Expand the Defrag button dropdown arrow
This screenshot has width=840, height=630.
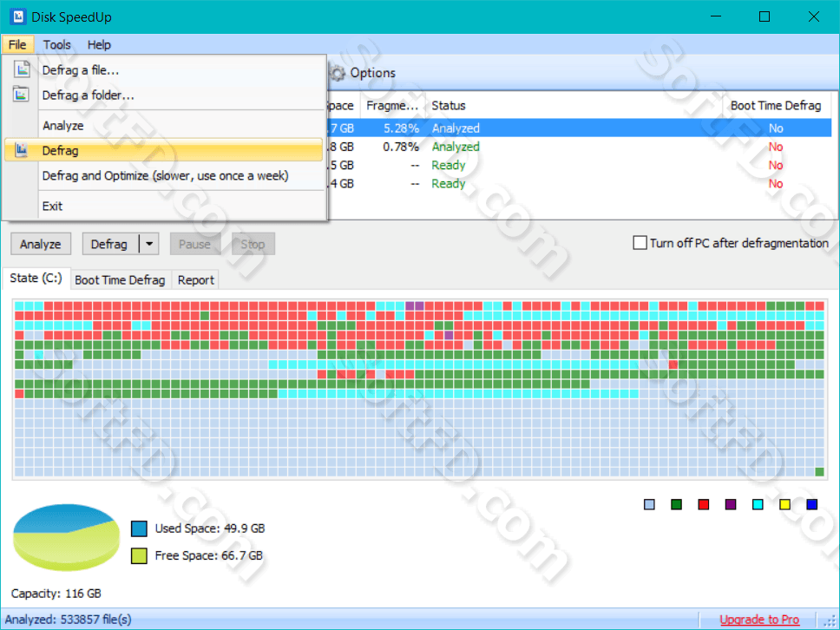(149, 244)
